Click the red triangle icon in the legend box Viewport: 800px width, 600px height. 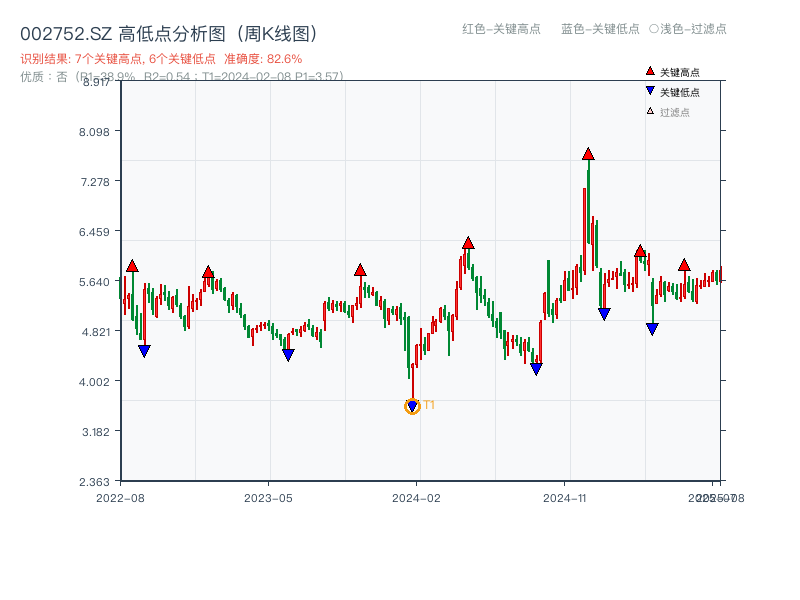click(650, 71)
